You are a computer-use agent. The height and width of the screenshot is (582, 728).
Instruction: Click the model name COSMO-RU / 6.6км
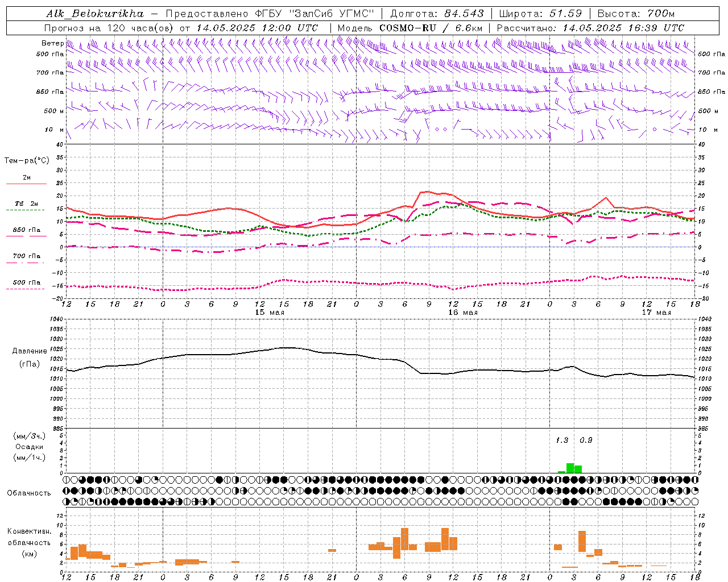pos(431,28)
